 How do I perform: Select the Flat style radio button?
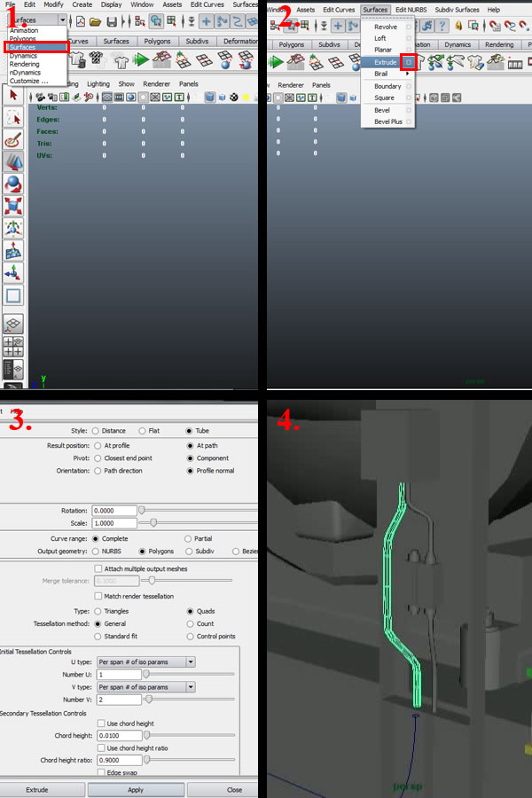tap(142, 431)
